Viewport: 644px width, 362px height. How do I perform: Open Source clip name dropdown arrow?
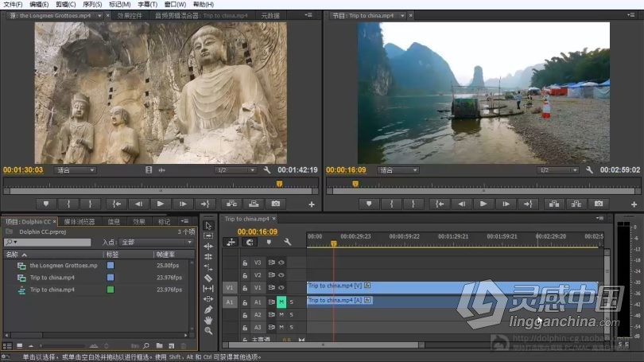(x=99, y=16)
